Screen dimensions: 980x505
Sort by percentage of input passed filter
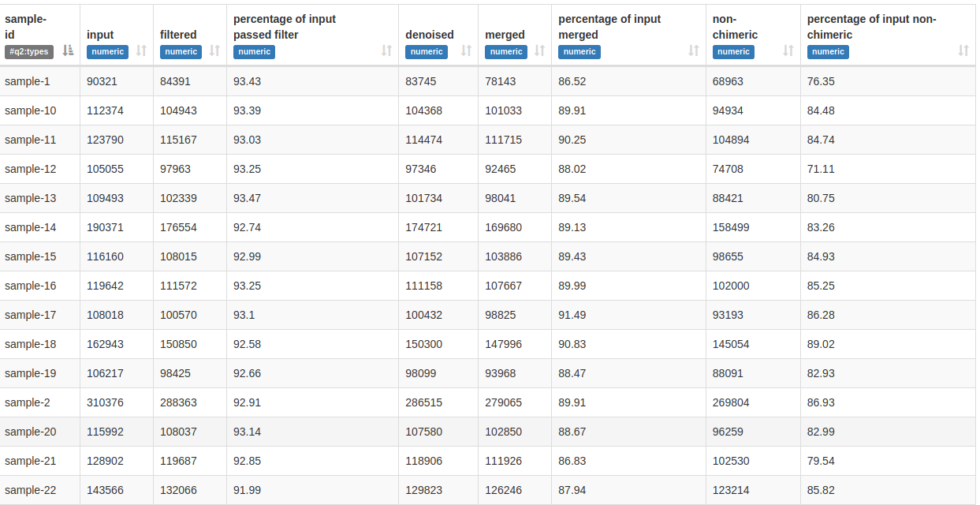[x=386, y=51]
